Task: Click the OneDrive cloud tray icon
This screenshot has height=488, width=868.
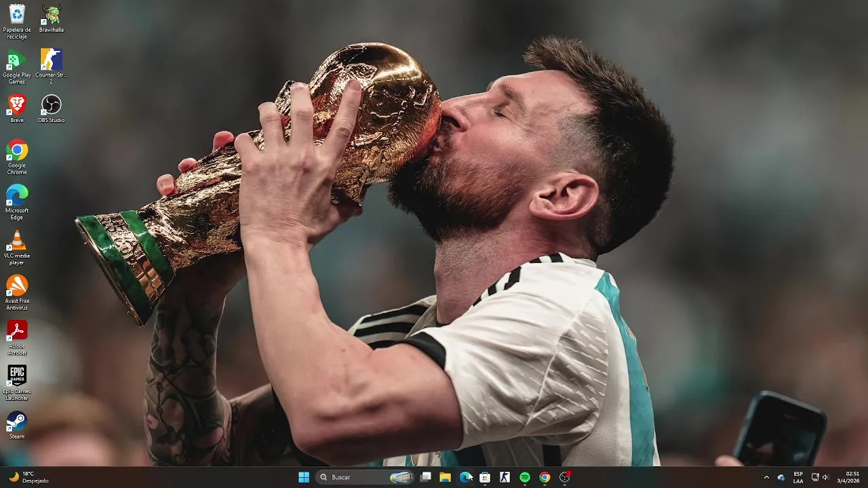Action: pyautogui.click(x=781, y=477)
